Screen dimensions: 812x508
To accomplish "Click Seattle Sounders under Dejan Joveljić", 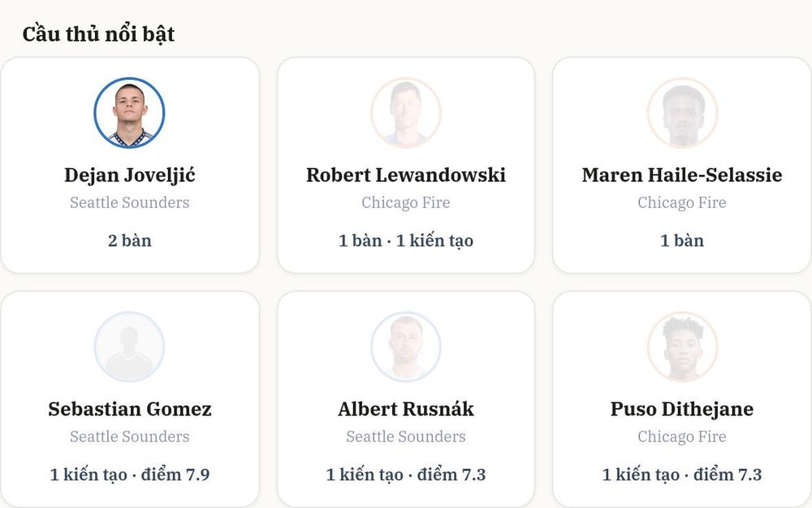I will point(129,202).
